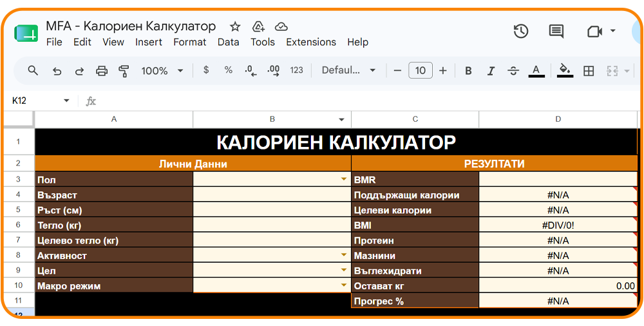The image size is (644, 326).
Task: Toggle italic formatting
Action: pyautogui.click(x=490, y=71)
